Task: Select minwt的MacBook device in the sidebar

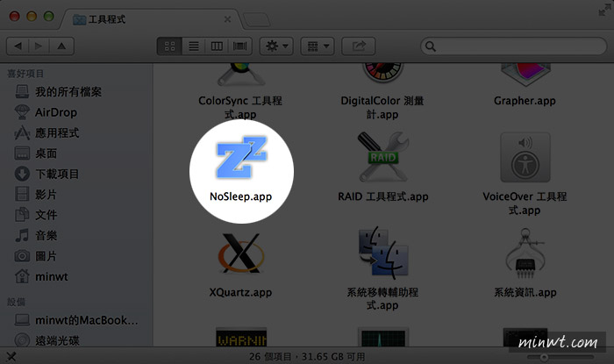Action: click(x=76, y=320)
